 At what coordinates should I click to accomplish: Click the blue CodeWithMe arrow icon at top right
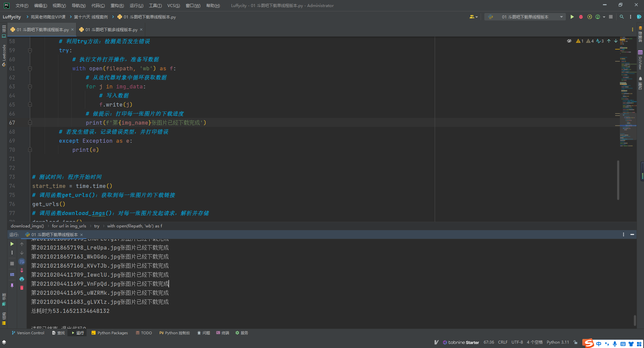coord(639,17)
